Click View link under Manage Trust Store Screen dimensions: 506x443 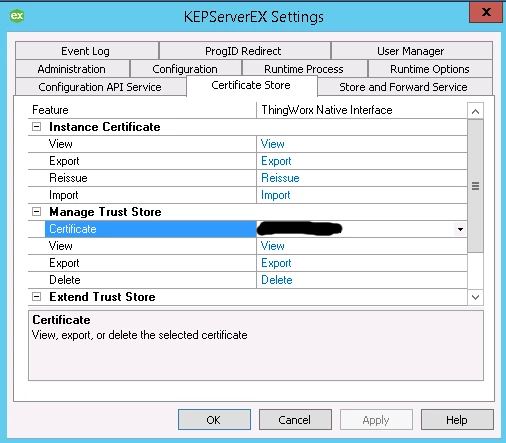[x=273, y=246]
